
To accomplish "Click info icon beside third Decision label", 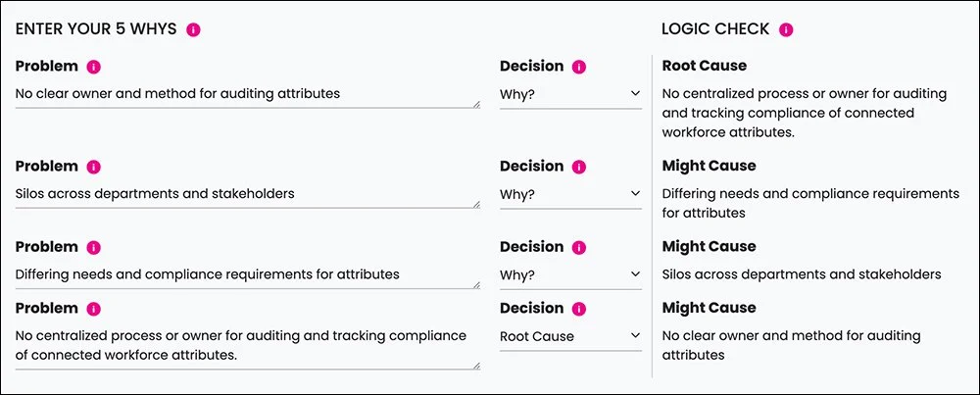I will pyautogui.click(x=579, y=247).
